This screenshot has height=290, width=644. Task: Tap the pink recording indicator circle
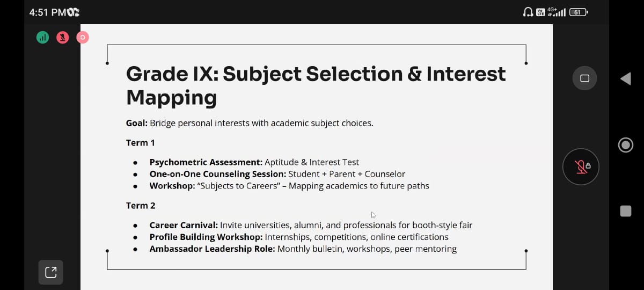[83, 38]
